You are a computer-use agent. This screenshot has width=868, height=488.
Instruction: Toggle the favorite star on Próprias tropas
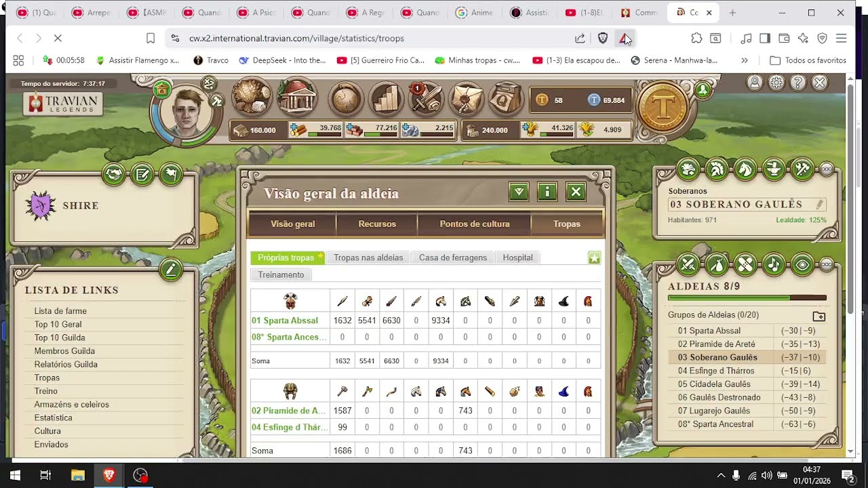click(x=320, y=256)
